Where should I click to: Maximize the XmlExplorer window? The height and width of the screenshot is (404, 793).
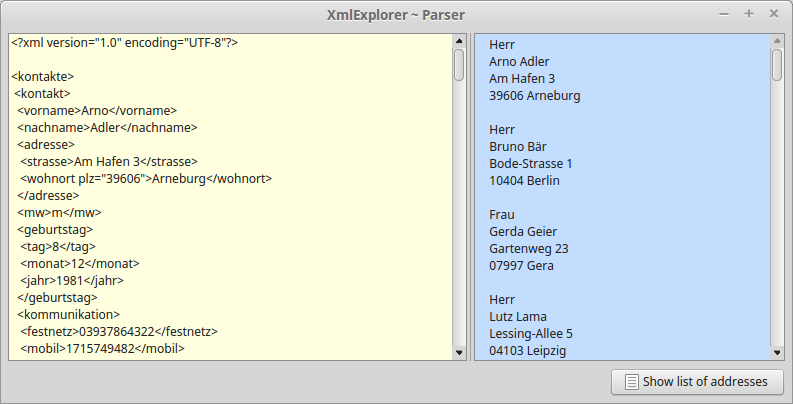tap(748, 14)
